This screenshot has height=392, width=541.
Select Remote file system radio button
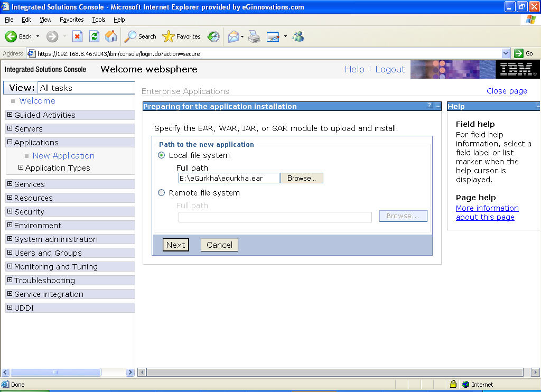tap(161, 192)
